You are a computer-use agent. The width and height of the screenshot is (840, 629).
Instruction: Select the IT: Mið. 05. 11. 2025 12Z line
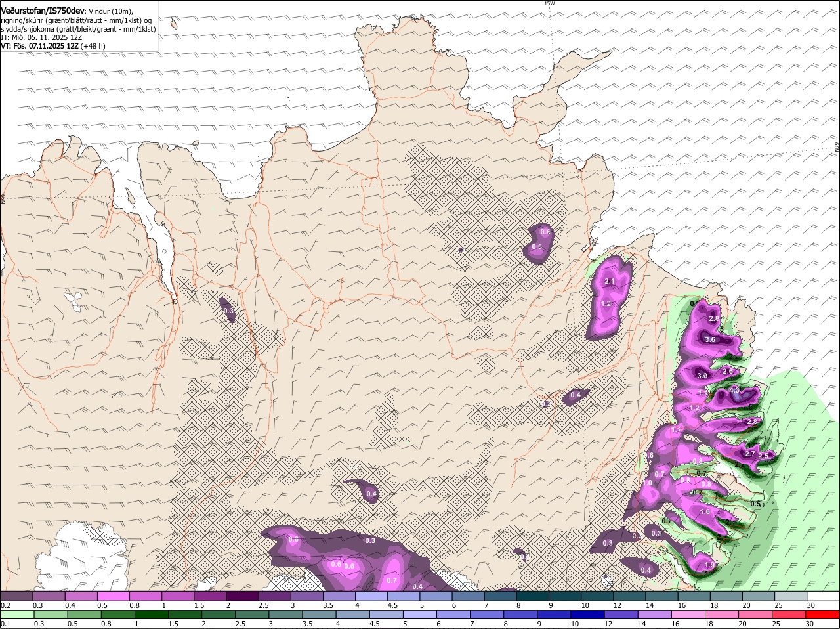click(41, 37)
